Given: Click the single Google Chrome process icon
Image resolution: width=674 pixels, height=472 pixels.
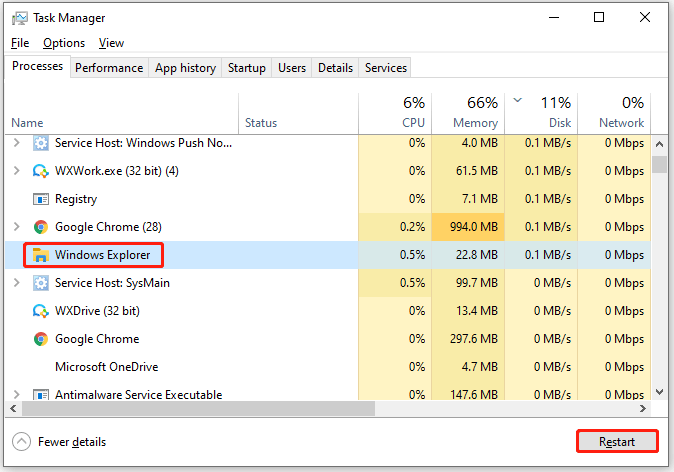Looking at the screenshot, I should click(x=41, y=339).
